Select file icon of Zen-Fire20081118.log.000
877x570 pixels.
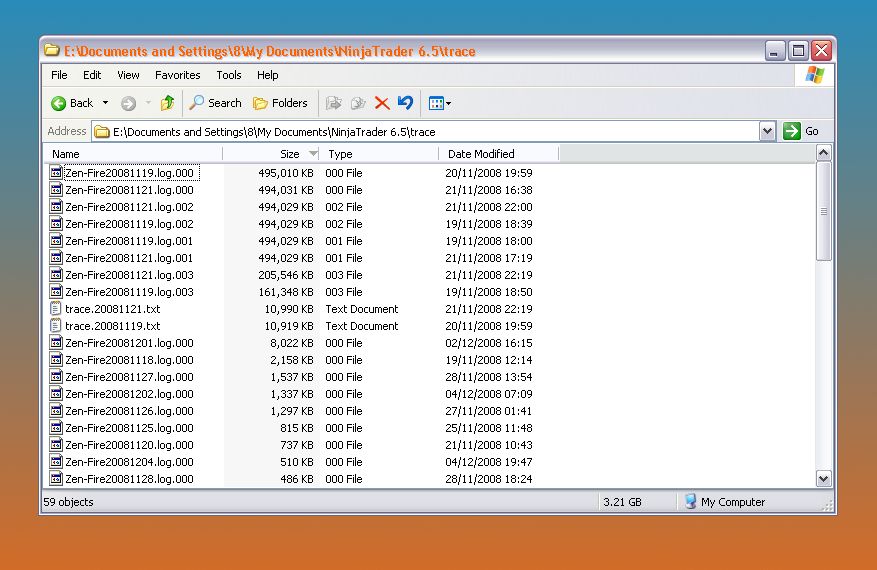coord(56,359)
